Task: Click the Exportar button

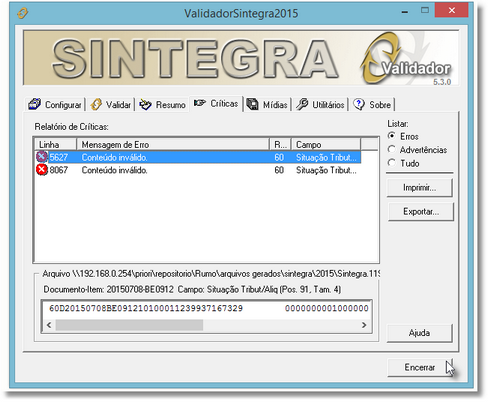Action: click(421, 212)
